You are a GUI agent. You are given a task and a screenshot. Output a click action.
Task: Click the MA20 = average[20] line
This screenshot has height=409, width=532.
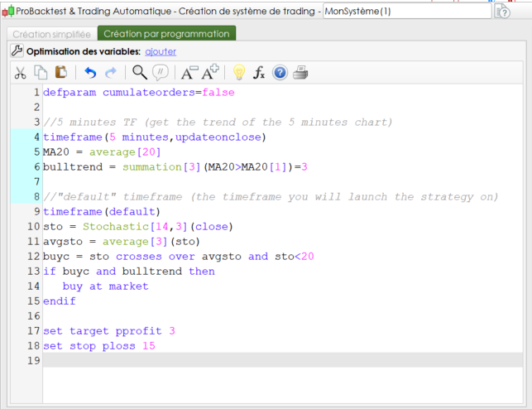[x=102, y=152]
